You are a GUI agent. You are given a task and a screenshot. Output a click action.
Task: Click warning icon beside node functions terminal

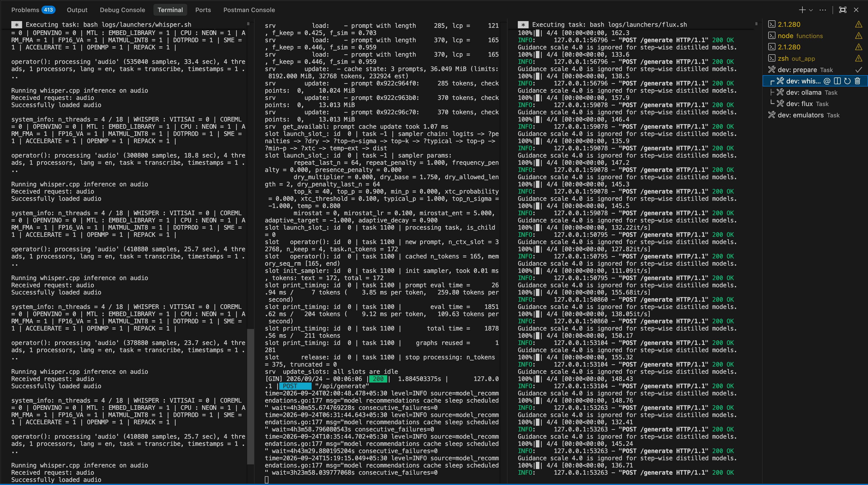coord(858,36)
